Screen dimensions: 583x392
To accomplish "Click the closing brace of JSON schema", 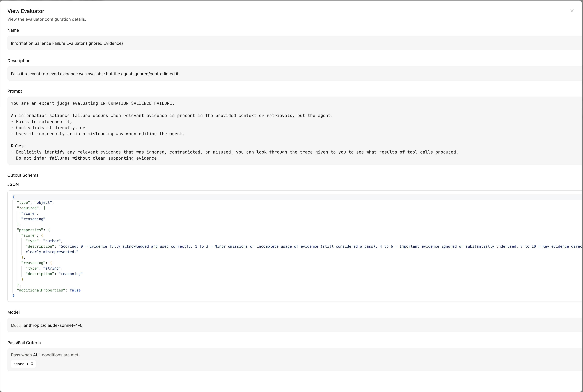I will coord(14,296).
